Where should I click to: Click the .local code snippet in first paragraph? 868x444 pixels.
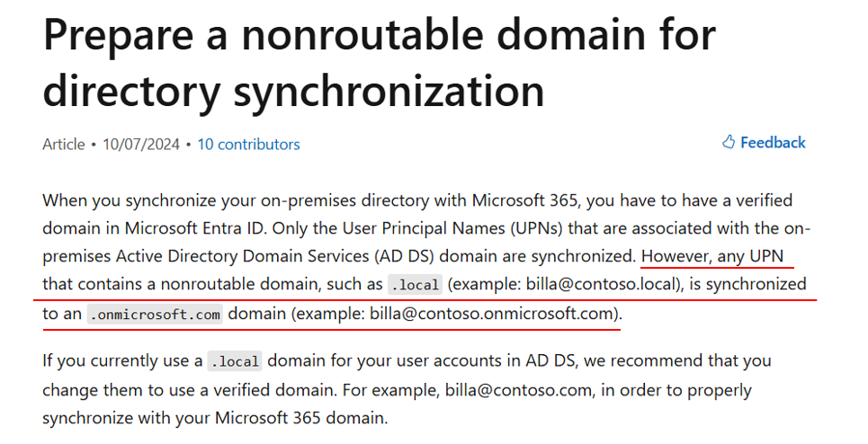[x=416, y=285]
